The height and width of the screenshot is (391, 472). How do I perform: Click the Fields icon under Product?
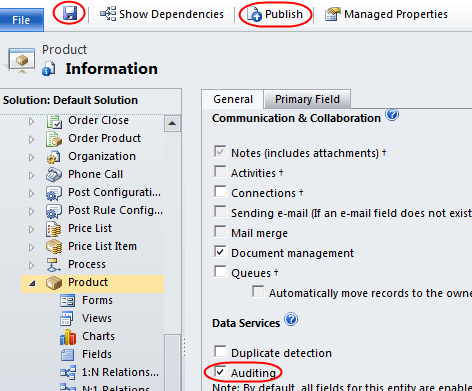tap(68, 355)
